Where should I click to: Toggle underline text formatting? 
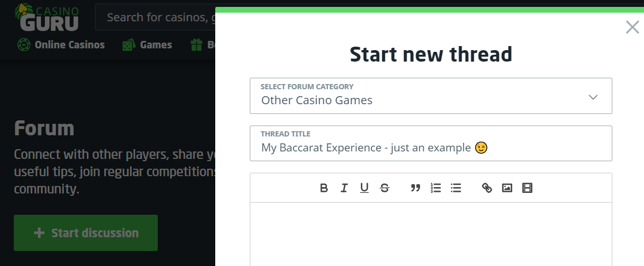pyautogui.click(x=364, y=188)
